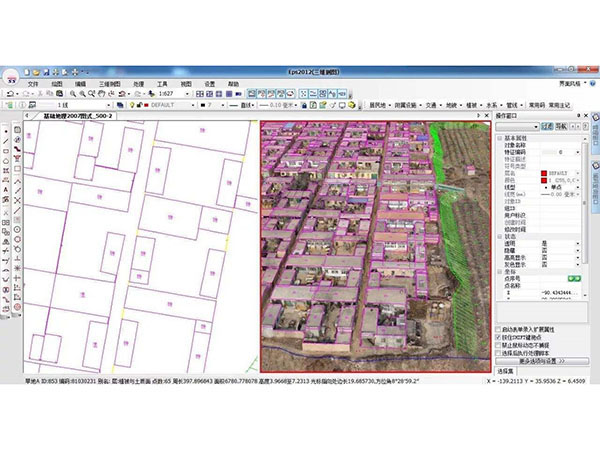Click the black color swatch beside 7 in toolbar
The width and height of the screenshot is (600, 450).
203,105
